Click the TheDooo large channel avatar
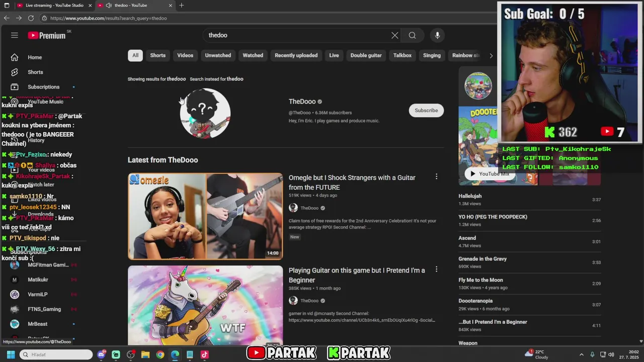644x362 pixels. click(x=205, y=113)
